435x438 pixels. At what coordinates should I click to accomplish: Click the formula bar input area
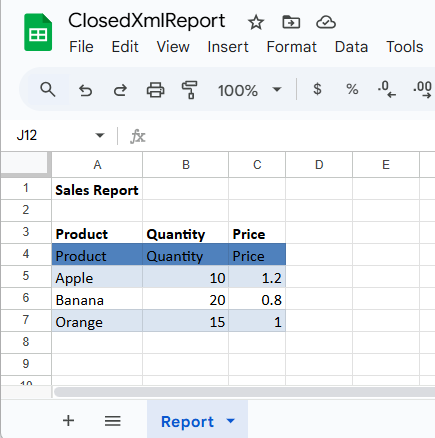click(x=290, y=136)
